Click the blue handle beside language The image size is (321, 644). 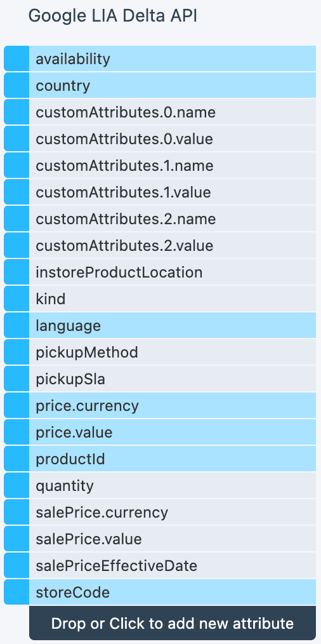[16, 325]
